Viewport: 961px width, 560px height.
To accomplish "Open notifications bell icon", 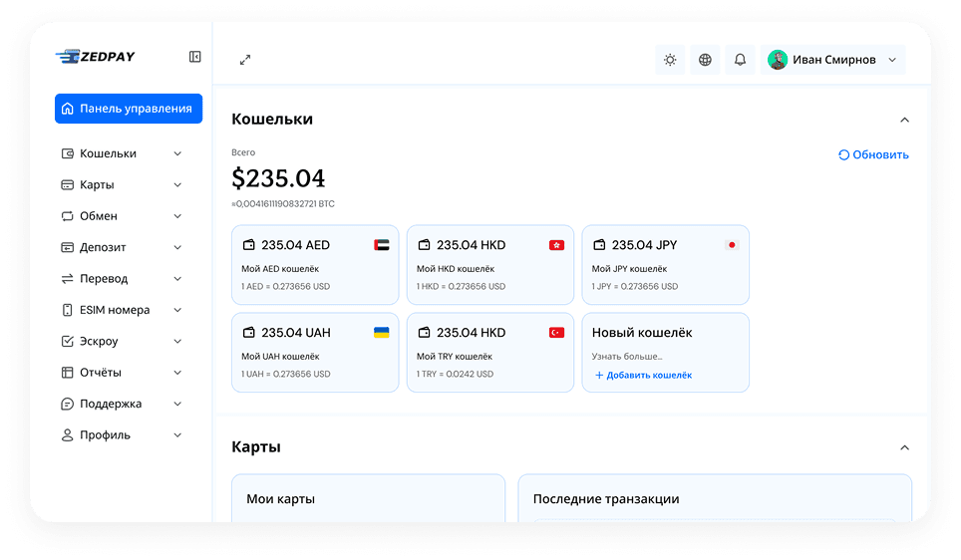I will click(740, 60).
